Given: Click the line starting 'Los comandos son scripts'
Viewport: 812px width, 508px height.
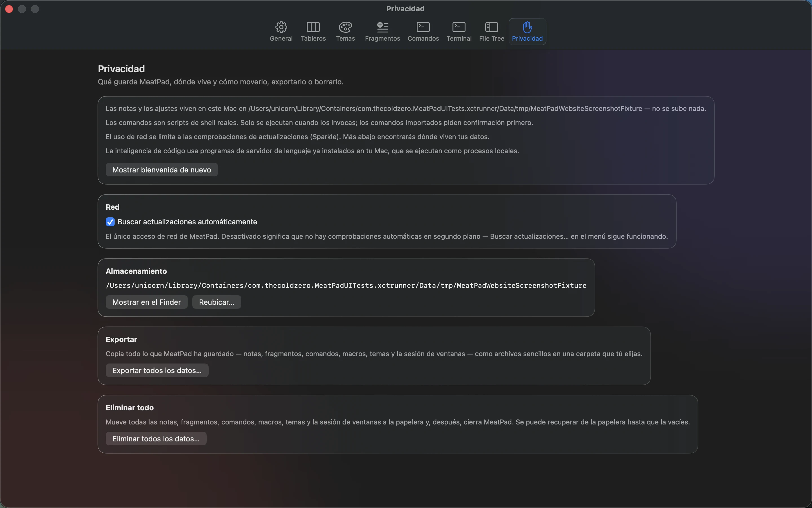Looking at the screenshot, I should 319,123.
